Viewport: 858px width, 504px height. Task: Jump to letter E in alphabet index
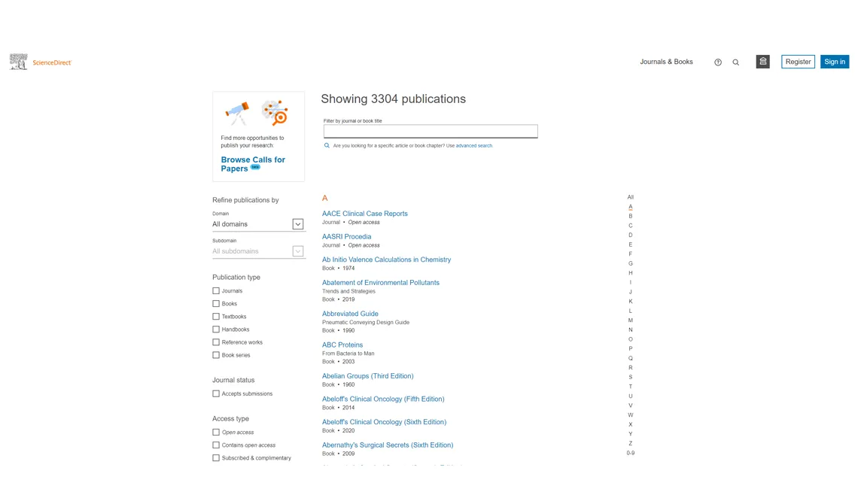pos(631,245)
